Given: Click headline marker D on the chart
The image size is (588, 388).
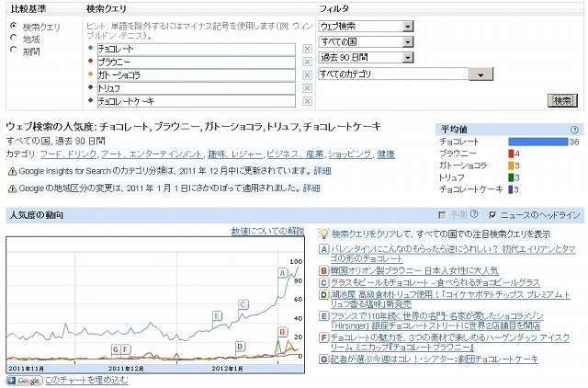Looking at the screenshot, I should [240, 347].
